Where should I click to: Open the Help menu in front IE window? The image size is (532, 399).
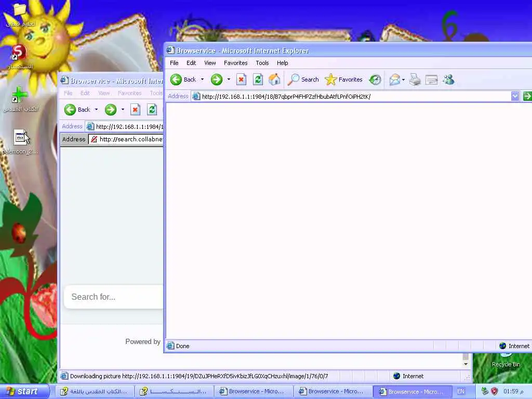(x=282, y=63)
